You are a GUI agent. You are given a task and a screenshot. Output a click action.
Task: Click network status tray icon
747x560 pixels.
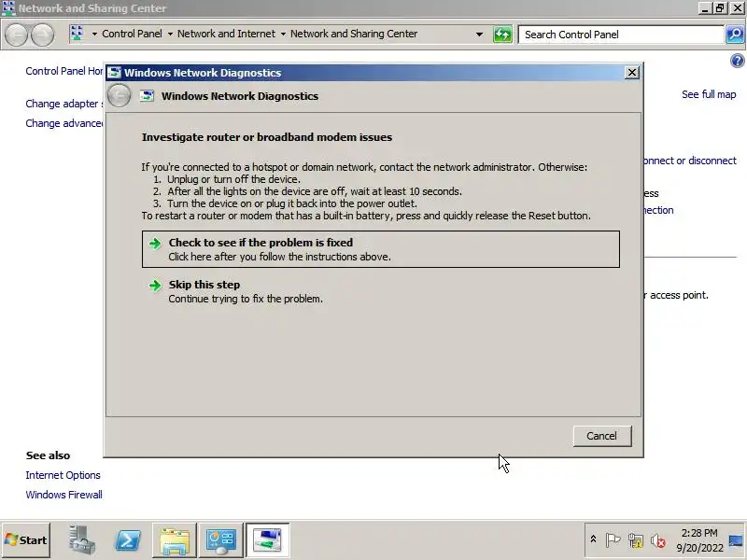(x=636, y=540)
